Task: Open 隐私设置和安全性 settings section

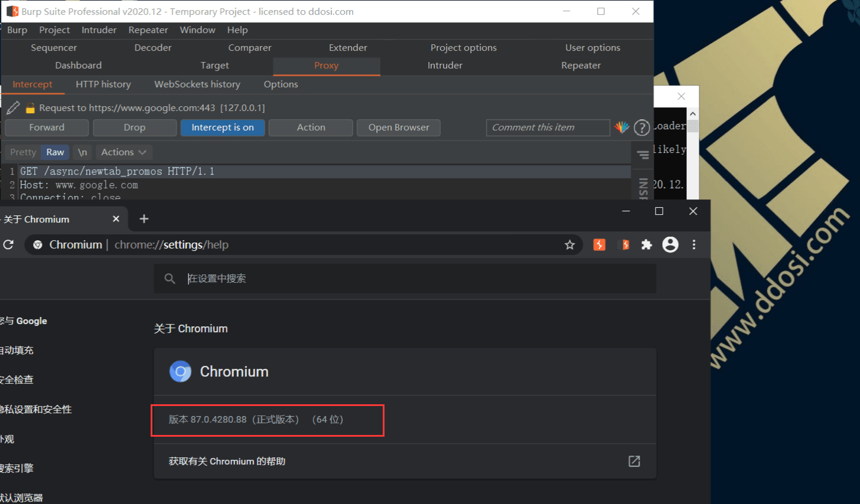Action: [x=35, y=409]
